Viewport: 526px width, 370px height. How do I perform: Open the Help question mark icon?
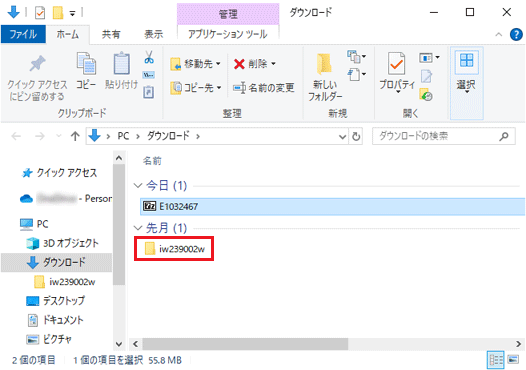click(x=516, y=34)
